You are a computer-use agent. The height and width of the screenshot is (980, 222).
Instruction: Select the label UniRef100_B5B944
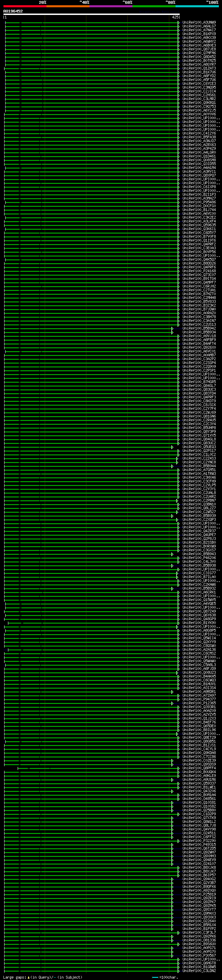199,466
